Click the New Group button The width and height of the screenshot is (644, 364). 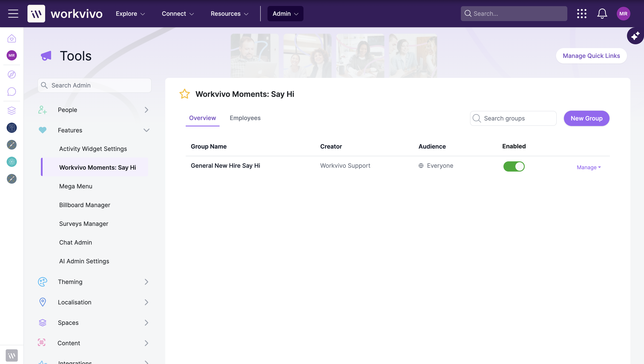click(586, 118)
